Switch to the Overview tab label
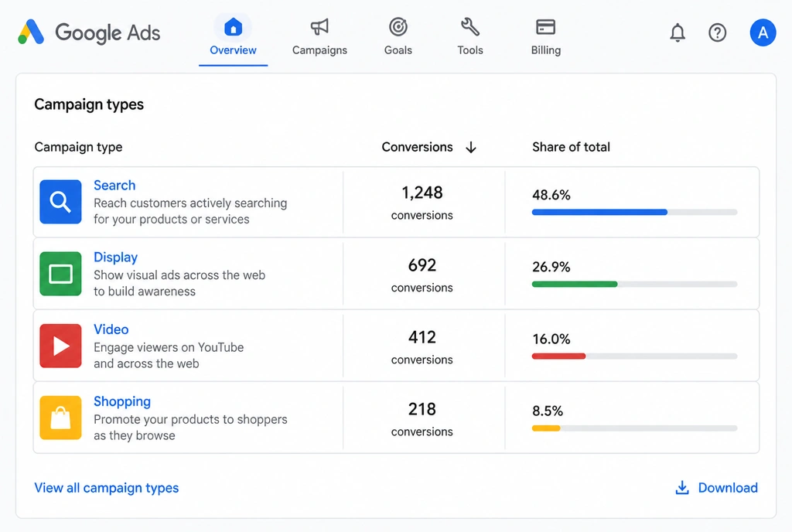Screen dimensions: 792x532 (233, 50)
